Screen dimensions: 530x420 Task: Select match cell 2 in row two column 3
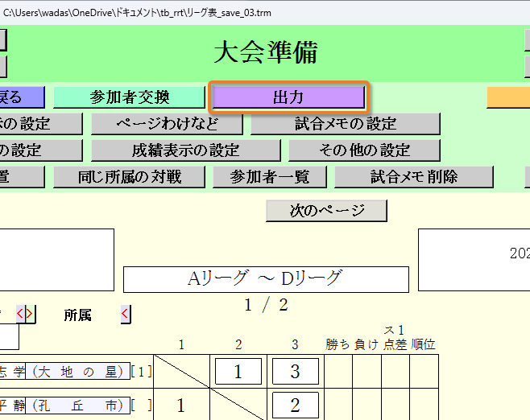296,405
